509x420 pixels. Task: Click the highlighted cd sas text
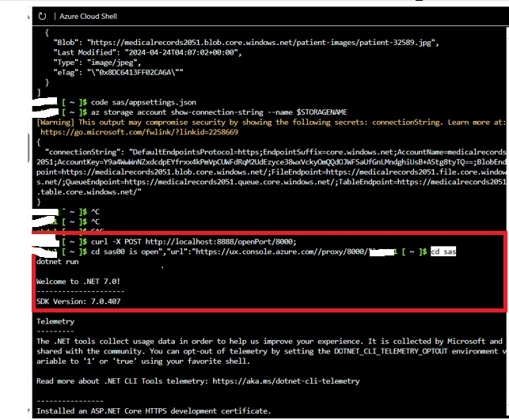(x=443, y=252)
